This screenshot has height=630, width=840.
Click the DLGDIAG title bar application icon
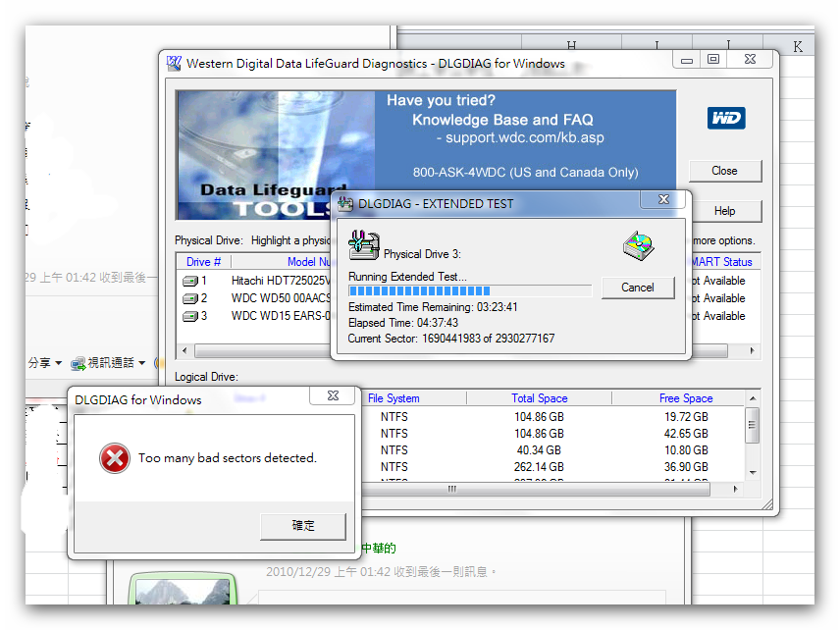174,63
